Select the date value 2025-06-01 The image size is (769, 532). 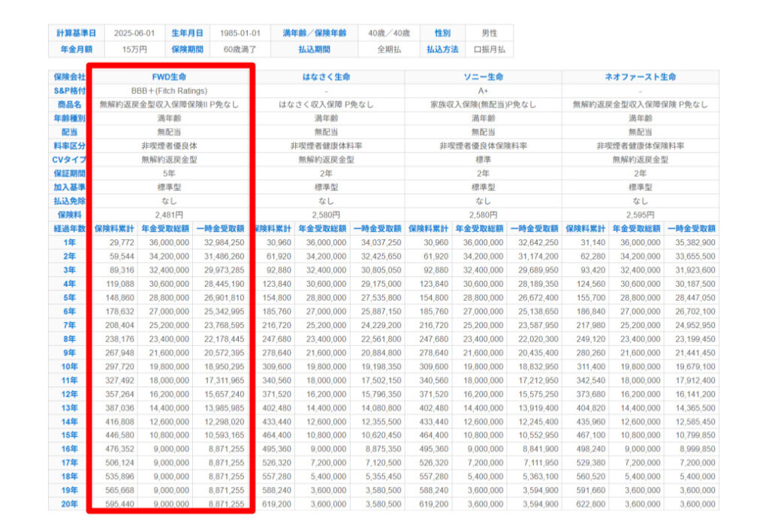(x=134, y=33)
